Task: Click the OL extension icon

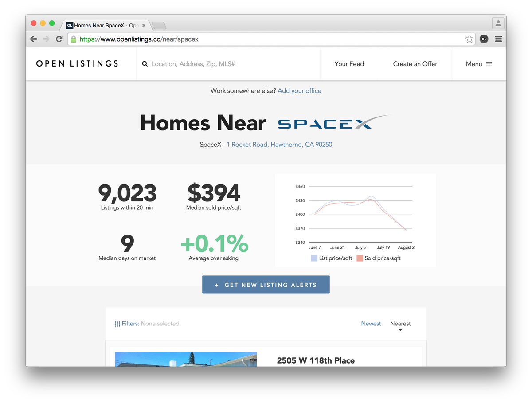Action: coord(484,39)
